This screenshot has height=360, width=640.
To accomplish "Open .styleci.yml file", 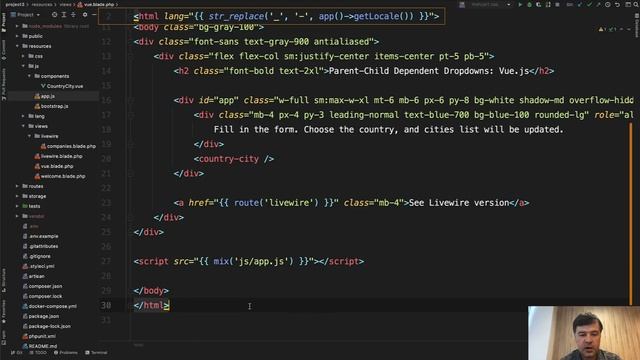I will (38, 266).
